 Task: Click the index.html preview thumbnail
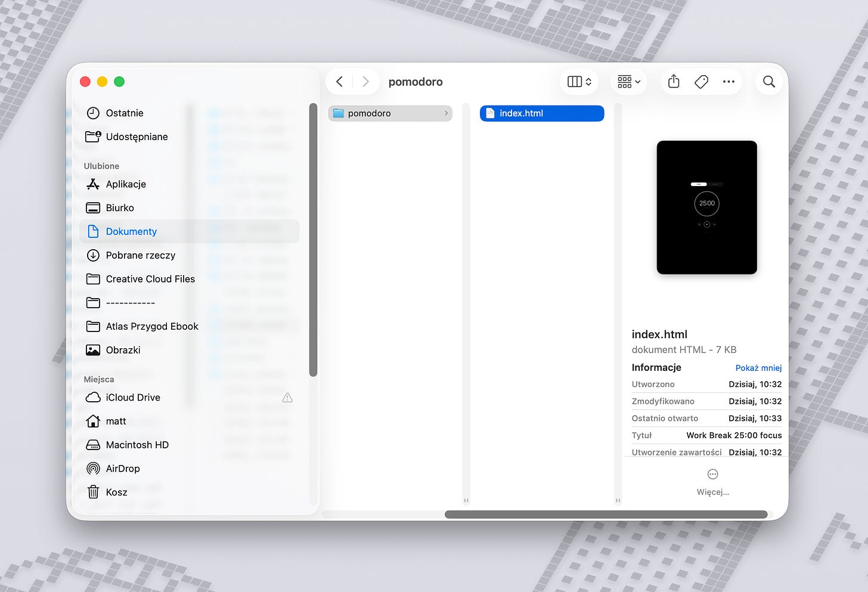point(707,207)
